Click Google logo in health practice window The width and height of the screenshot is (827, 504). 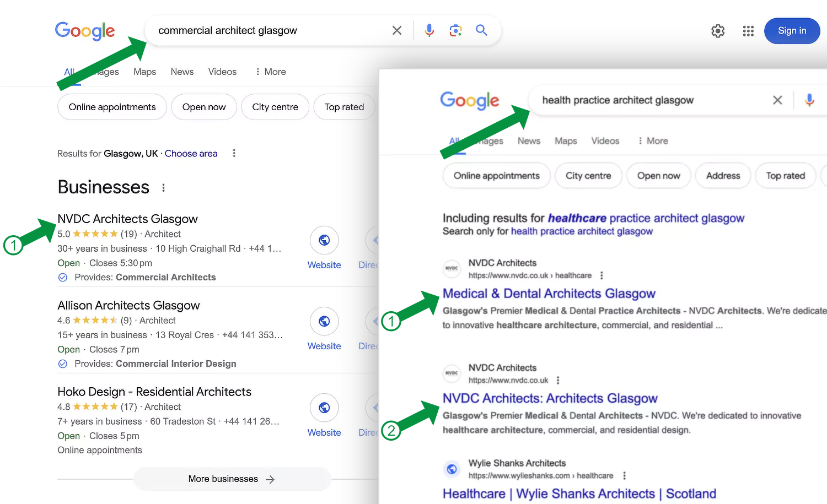point(470,100)
